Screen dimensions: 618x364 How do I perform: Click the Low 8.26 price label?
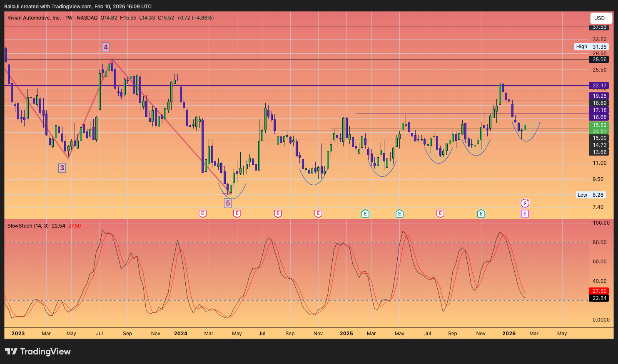[591, 195]
